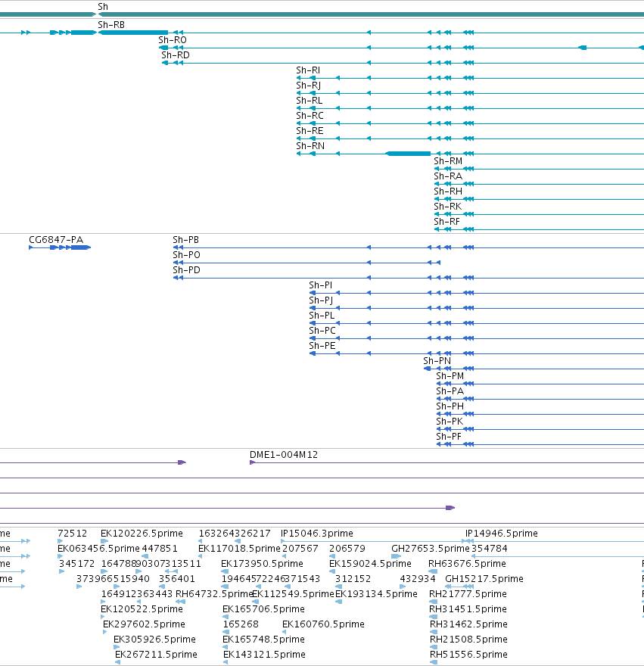Click the Sh-PK protein label
The image size is (644, 666).
450,422
